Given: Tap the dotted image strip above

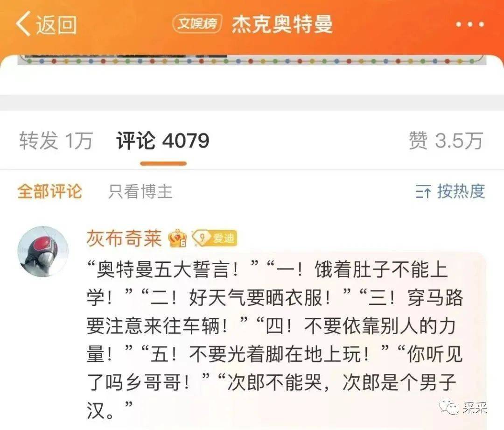Looking at the screenshot, I should point(252,60).
